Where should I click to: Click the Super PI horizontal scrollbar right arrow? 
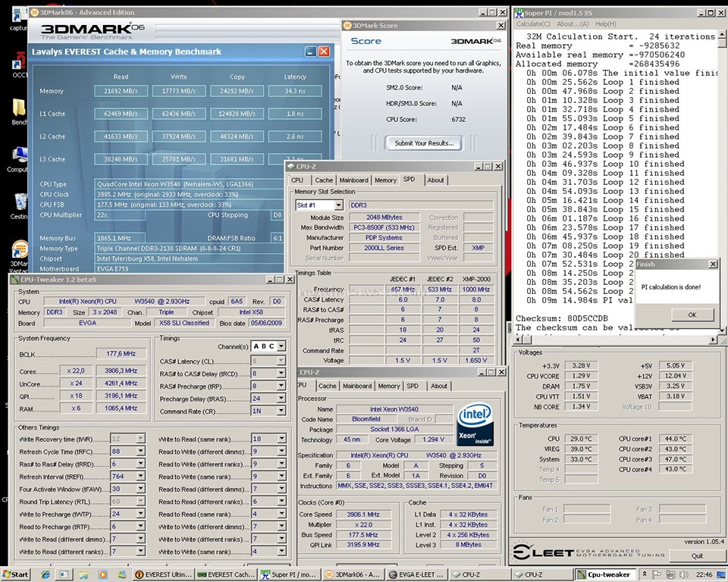click(714, 340)
